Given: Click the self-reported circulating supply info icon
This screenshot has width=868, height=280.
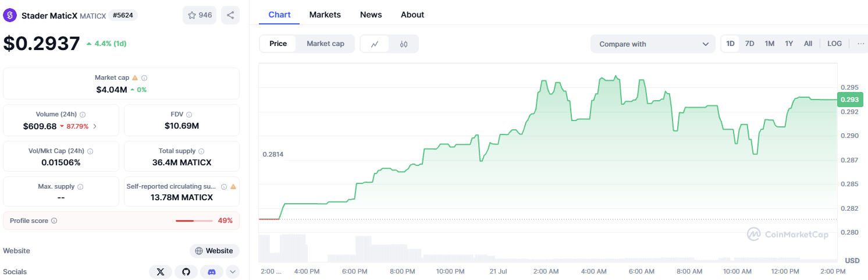Looking at the screenshot, I should 223,187.
